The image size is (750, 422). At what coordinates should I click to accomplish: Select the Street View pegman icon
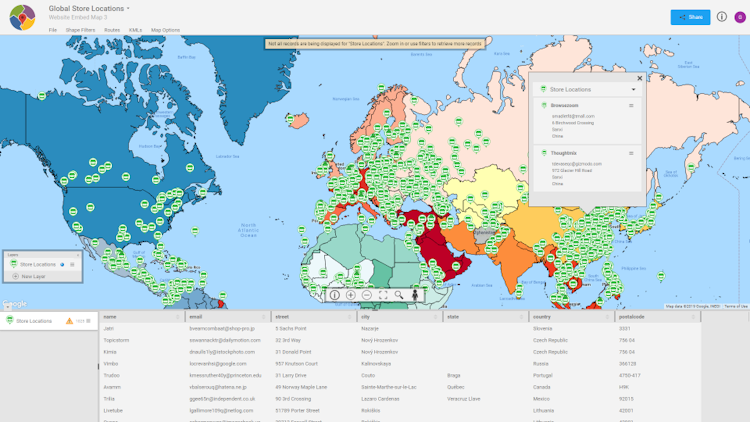coord(415,295)
